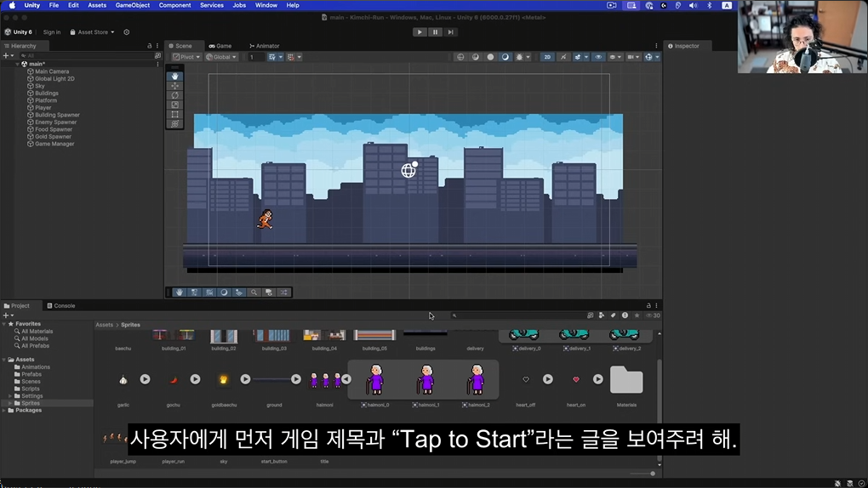Lock the Hierarchy panel

[x=149, y=46]
